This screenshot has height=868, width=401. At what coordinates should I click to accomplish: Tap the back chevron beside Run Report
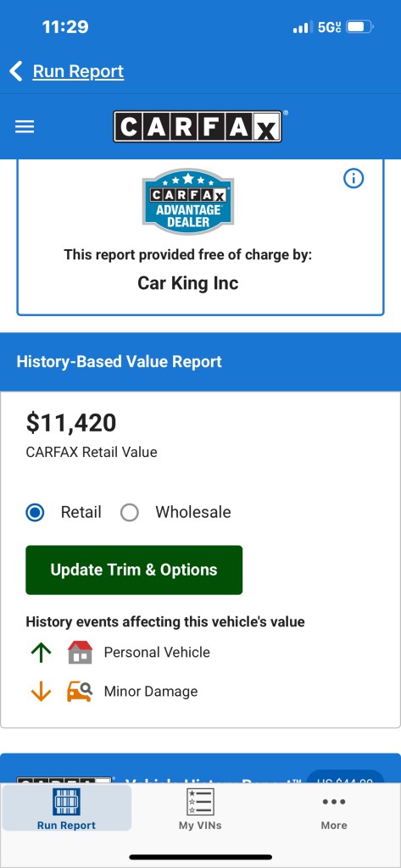16,71
